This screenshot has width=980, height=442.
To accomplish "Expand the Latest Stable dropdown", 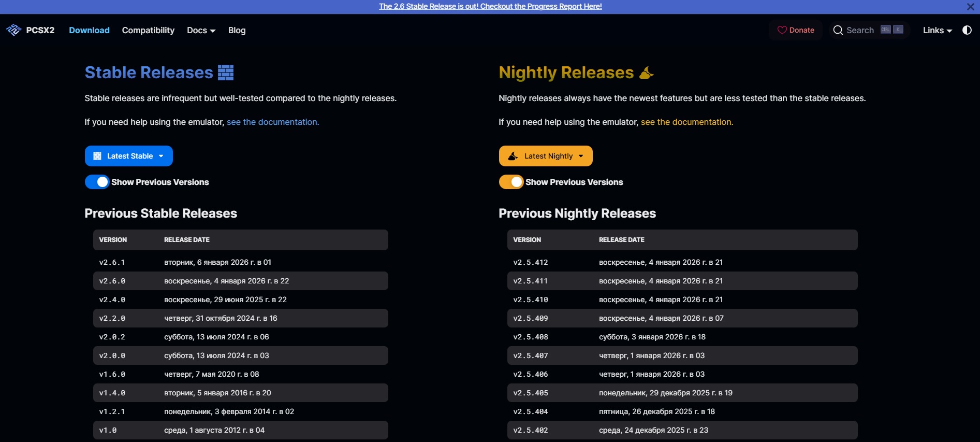I will [x=129, y=156].
